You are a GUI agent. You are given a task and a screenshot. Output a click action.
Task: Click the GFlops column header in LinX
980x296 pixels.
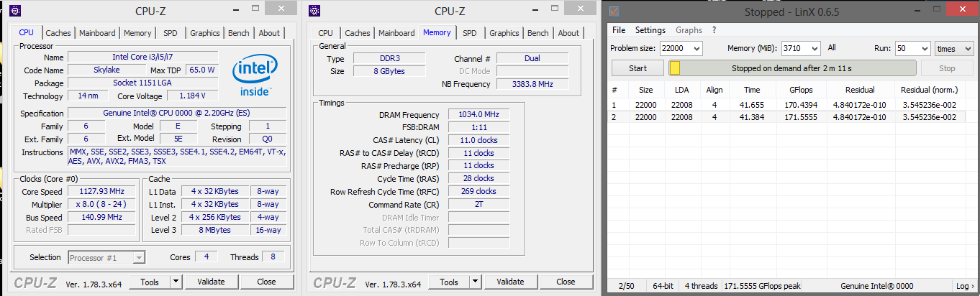coord(799,90)
